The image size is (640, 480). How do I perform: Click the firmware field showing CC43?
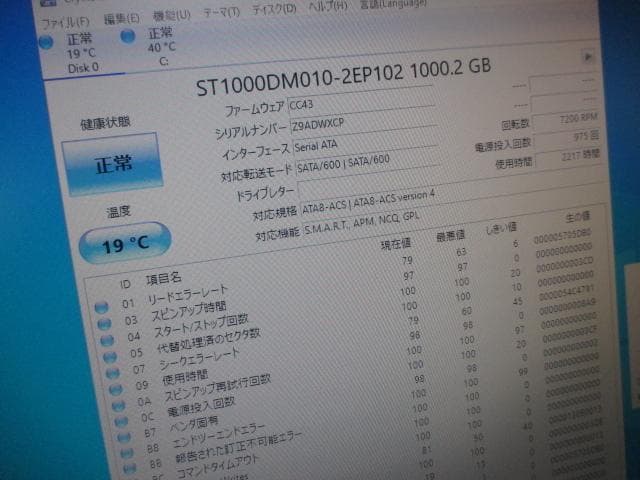coord(360,100)
